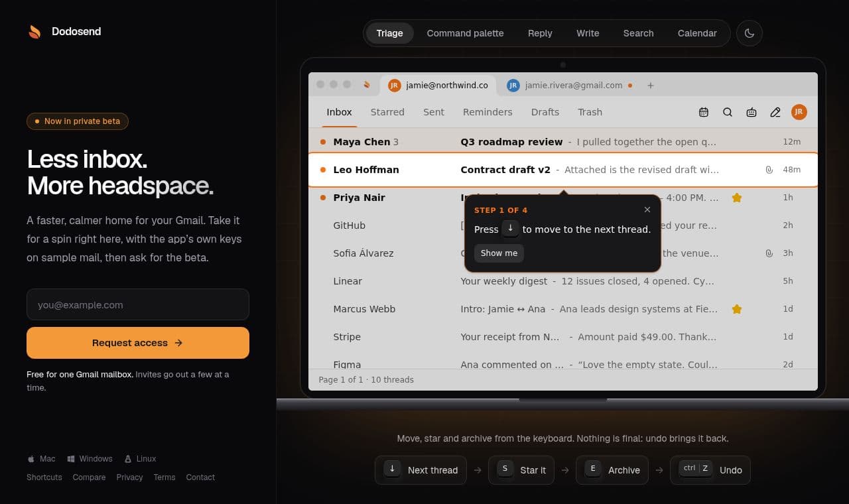Click the attachment icon on Sofia Álvarez's thread
Screen dimensions: 849x504
769,253
